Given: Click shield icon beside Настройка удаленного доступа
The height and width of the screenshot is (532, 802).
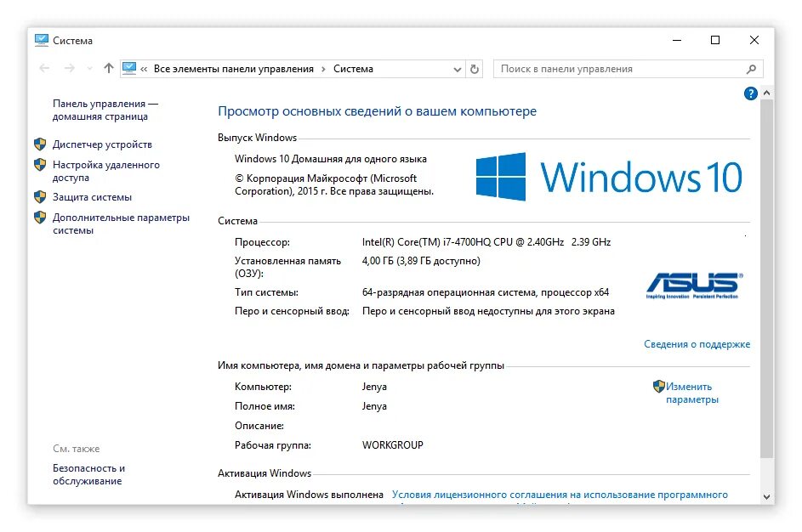Looking at the screenshot, I should 40,165.
